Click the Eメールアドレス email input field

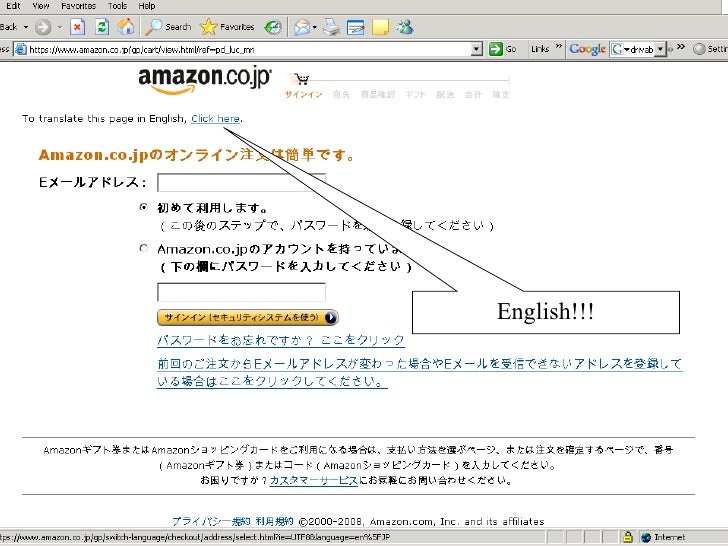[241, 182]
